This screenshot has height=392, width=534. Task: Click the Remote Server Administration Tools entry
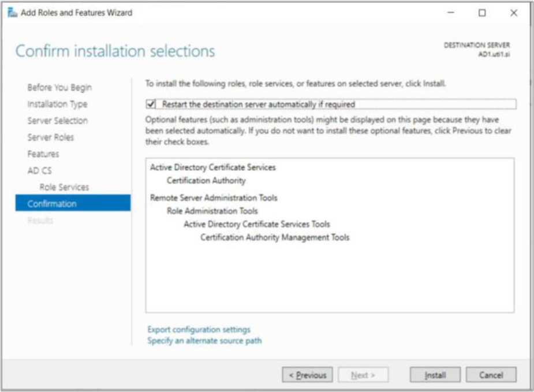tap(214, 197)
